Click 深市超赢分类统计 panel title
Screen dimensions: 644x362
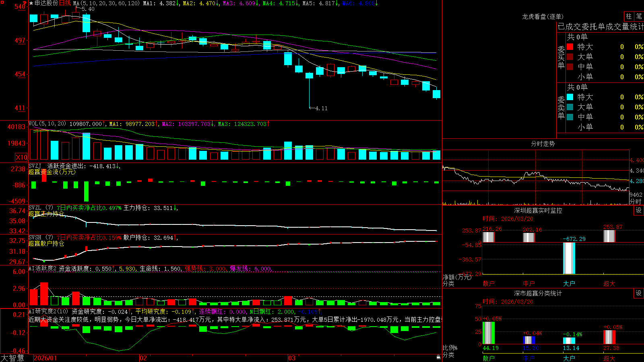pyautogui.click(x=538, y=293)
